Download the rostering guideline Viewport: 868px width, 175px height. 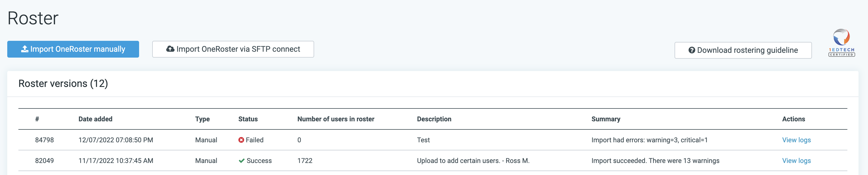click(743, 50)
